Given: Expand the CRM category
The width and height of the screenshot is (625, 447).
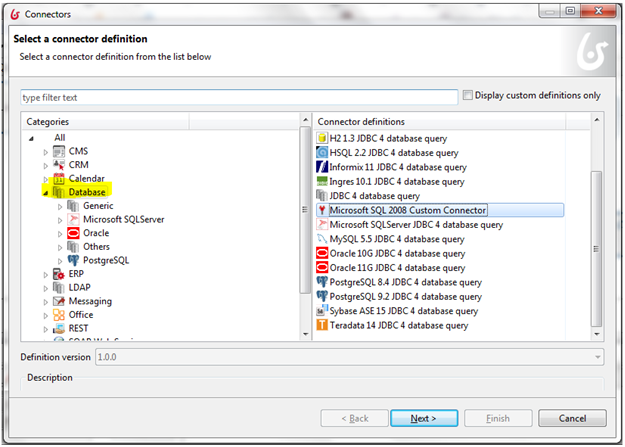Looking at the screenshot, I should [45, 166].
